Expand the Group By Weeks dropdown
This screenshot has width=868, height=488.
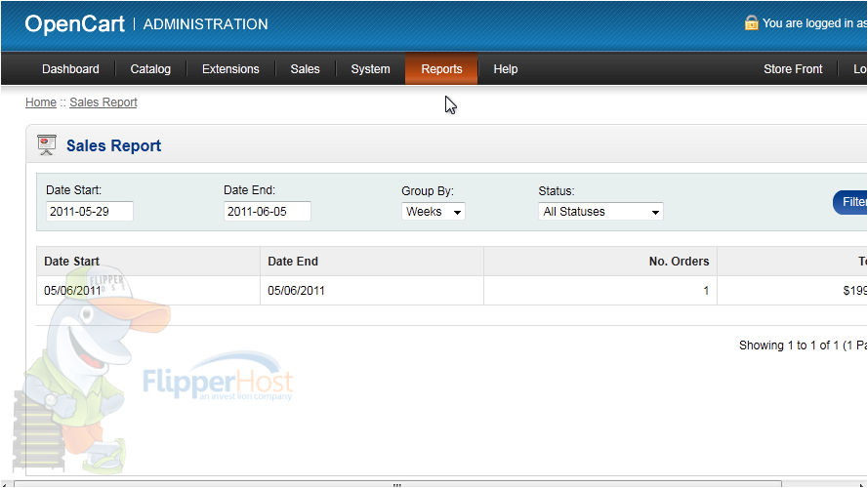[x=434, y=212]
